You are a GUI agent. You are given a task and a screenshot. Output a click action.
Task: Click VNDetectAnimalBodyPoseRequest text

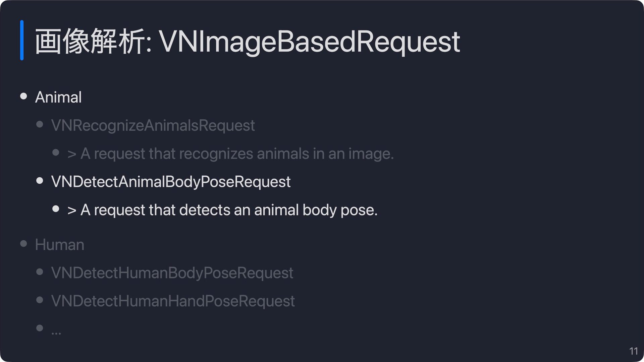click(x=171, y=182)
